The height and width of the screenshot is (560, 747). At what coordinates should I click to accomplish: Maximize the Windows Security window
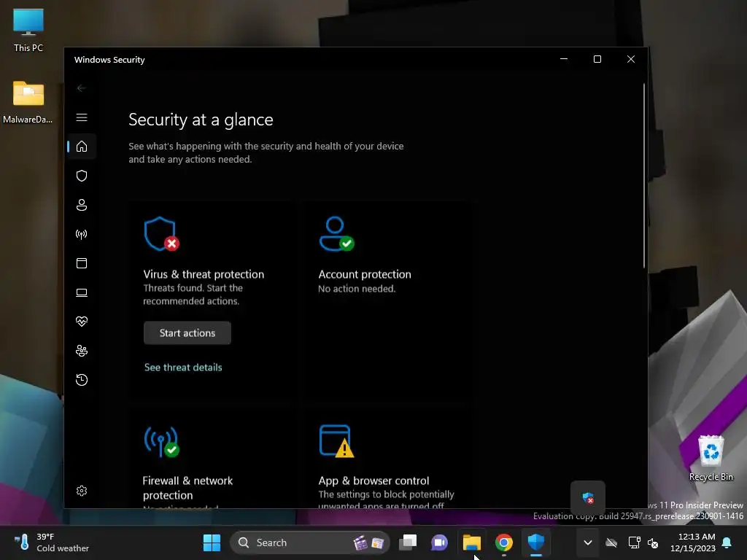[x=597, y=59]
